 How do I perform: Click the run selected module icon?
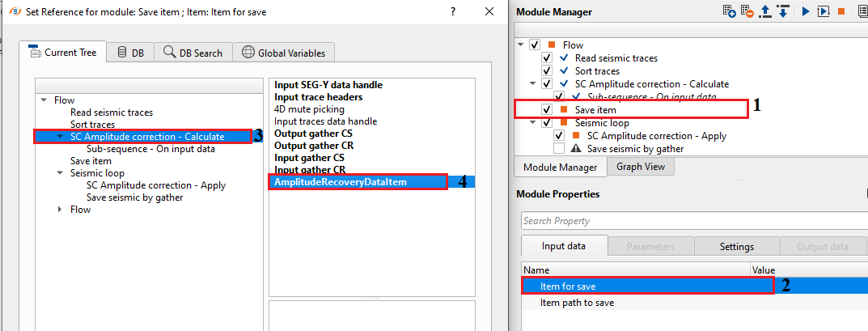tap(806, 11)
